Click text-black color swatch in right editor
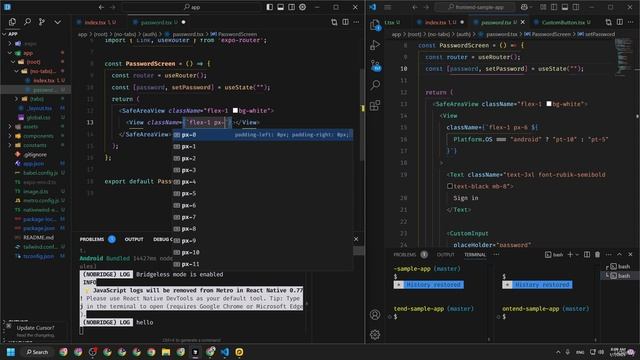 (450, 186)
